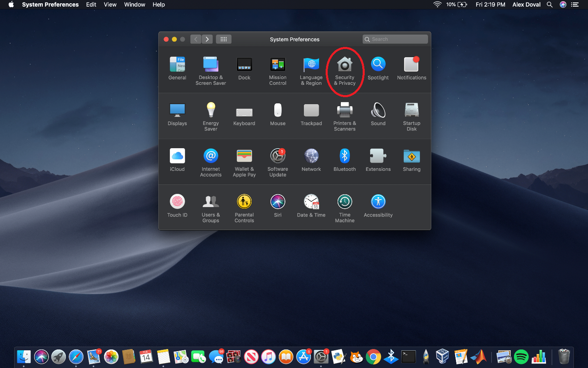Click the Wi-Fi status icon
588x368 pixels.
(x=438, y=5)
